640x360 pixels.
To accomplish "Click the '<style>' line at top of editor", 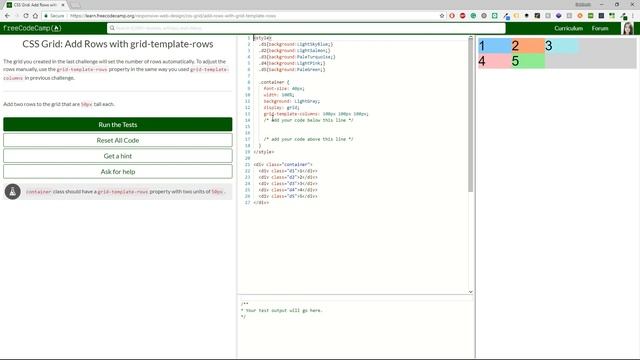I will coord(262,38).
